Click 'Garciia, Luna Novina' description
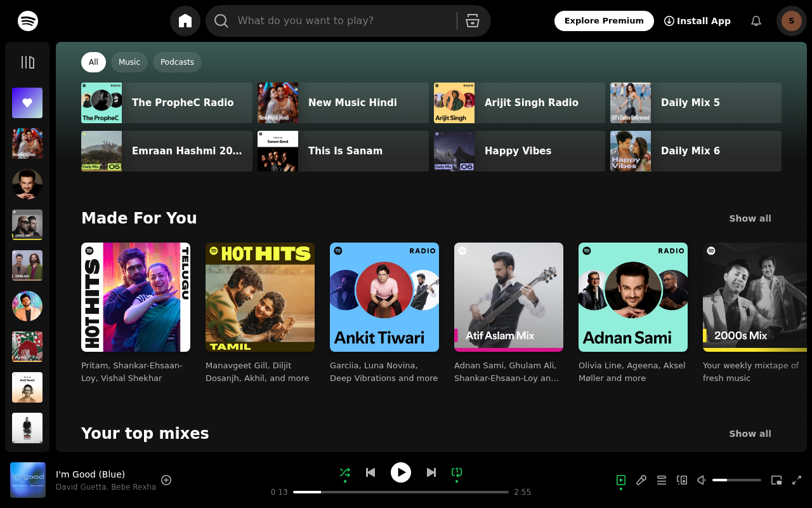 pos(384,371)
